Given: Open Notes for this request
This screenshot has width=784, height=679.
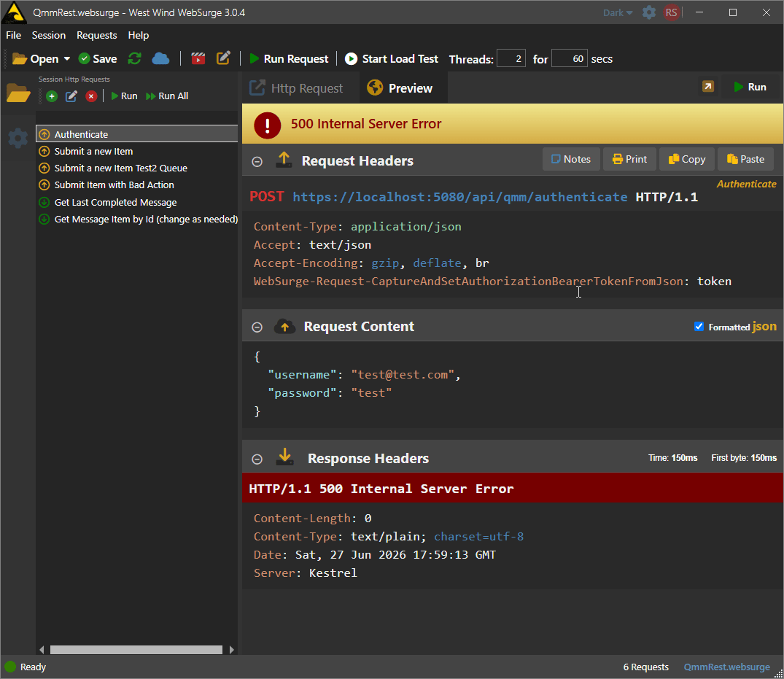Looking at the screenshot, I should [571, 159].
